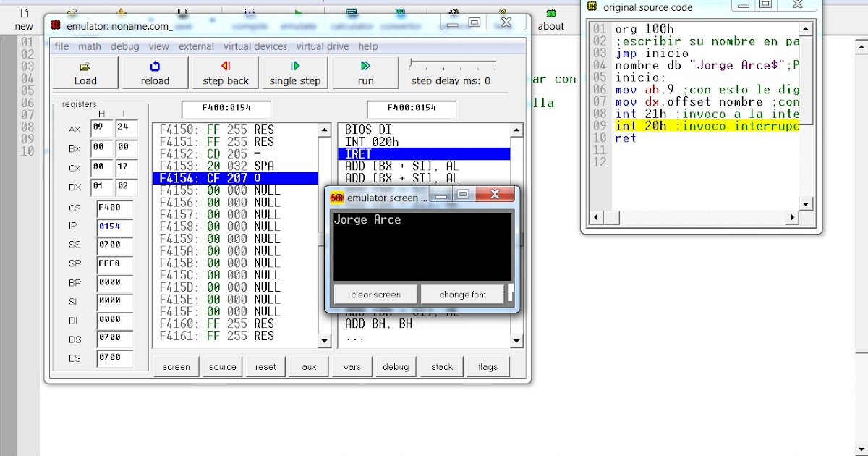Click source line 09 int 20h
The height and width of the screenshot is (456, 868).
[x=707, y=126]
